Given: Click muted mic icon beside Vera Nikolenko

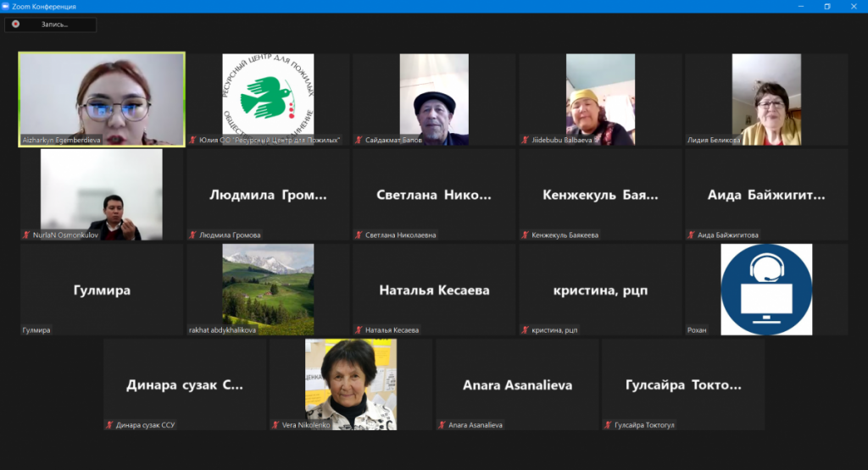Looking at the screenshot, I should (276, 424).
